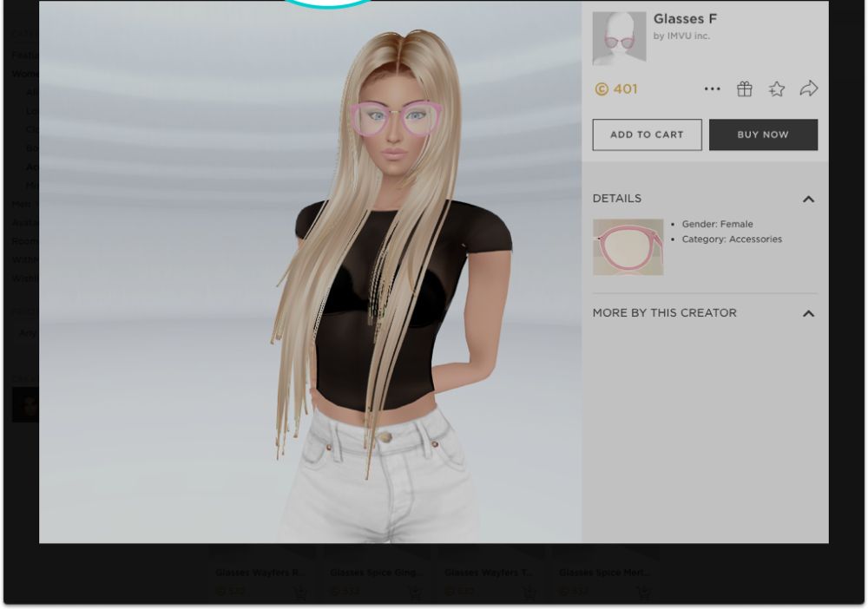Click the gift icon to send as gift
Screen dimensions: 868x609
(744, 89)
